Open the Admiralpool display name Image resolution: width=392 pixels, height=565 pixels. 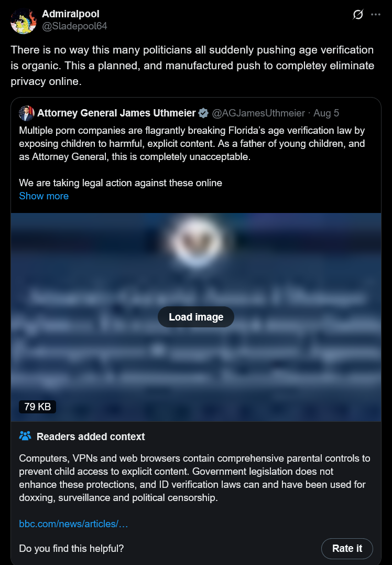click(x=71, y=14)
